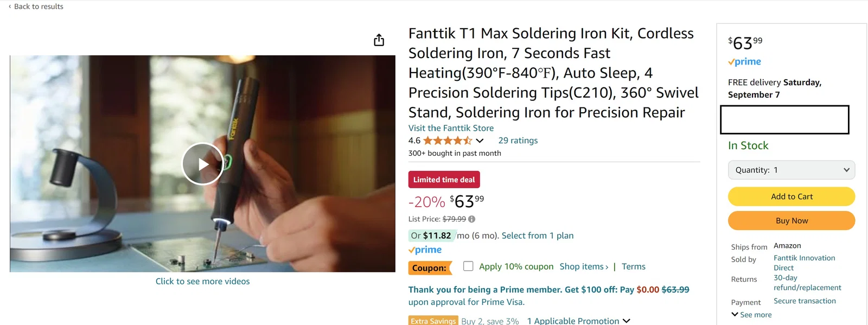Click the Extra Savings badge
Screen dimensions: 868x325
[x=433, y=321]
